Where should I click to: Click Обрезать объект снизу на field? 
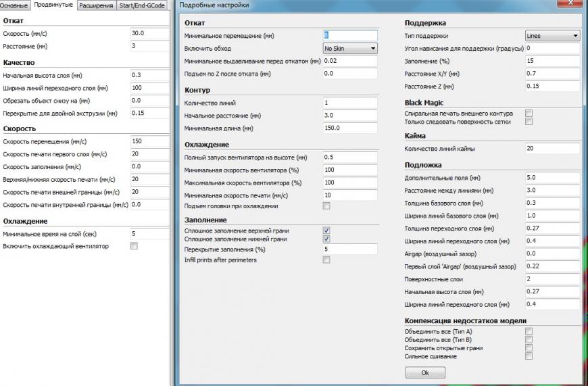point(150,101)
